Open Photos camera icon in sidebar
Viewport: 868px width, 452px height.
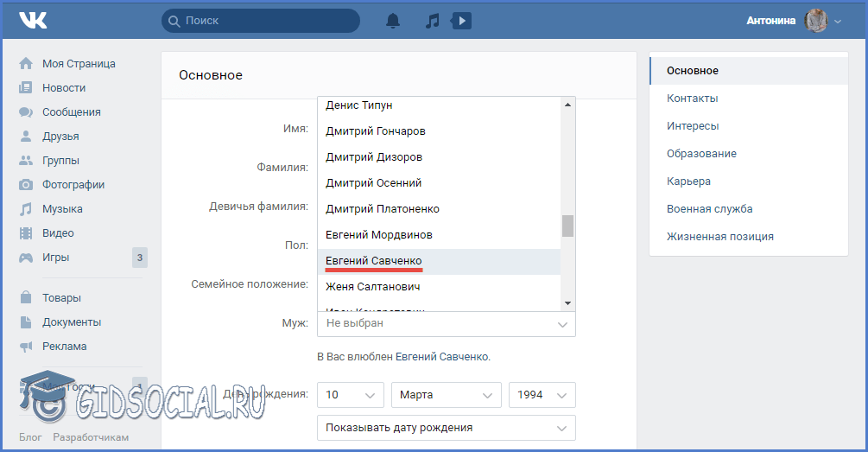[26, 185]
